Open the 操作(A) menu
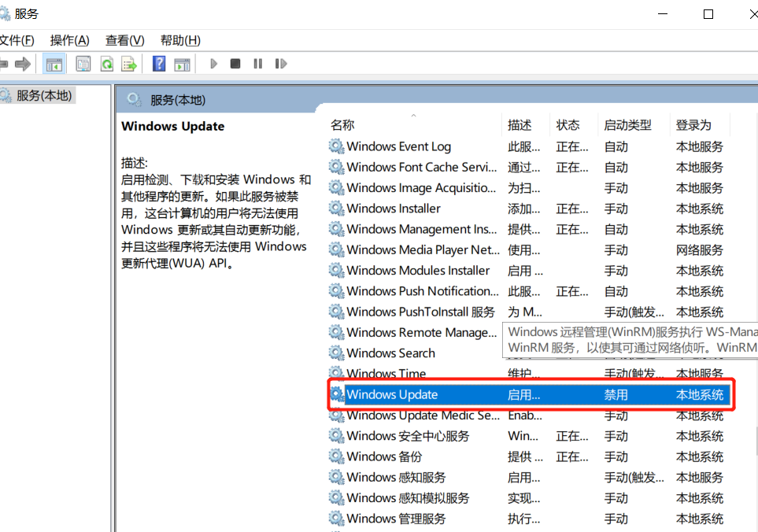This screenshot has width=758, height=532. (69, 40)
